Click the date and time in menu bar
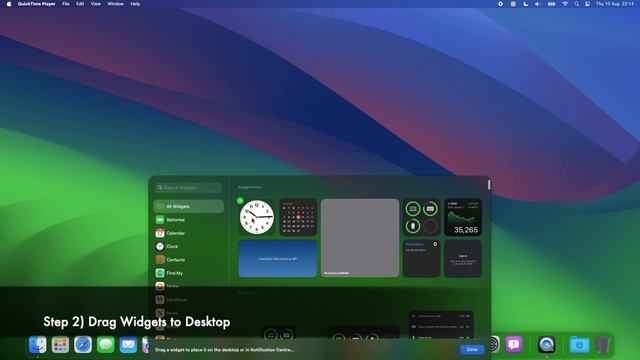The image size is (640, 360). click(615, 4)
